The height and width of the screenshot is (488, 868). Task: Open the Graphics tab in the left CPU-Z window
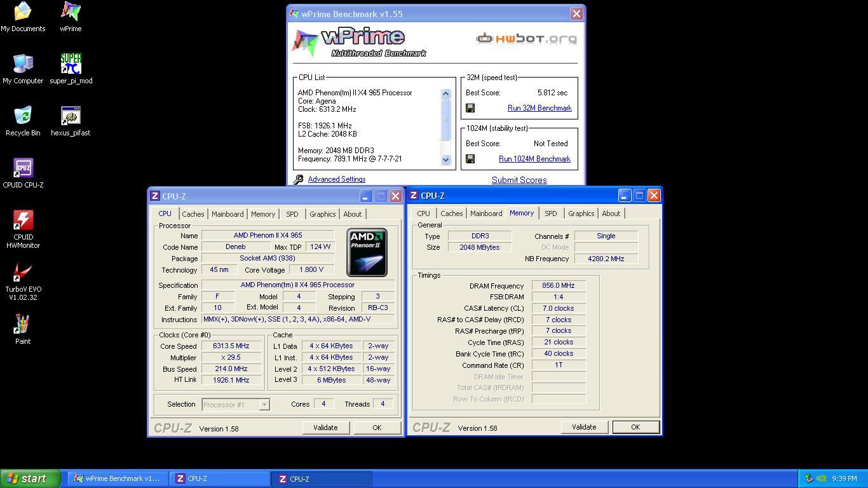[323, 214]
